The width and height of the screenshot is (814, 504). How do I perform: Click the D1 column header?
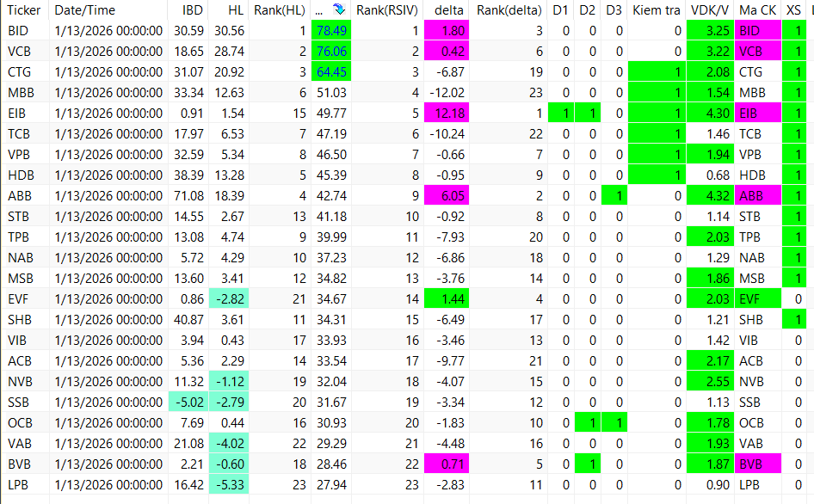pyautogui.click(x=560, y=9)
